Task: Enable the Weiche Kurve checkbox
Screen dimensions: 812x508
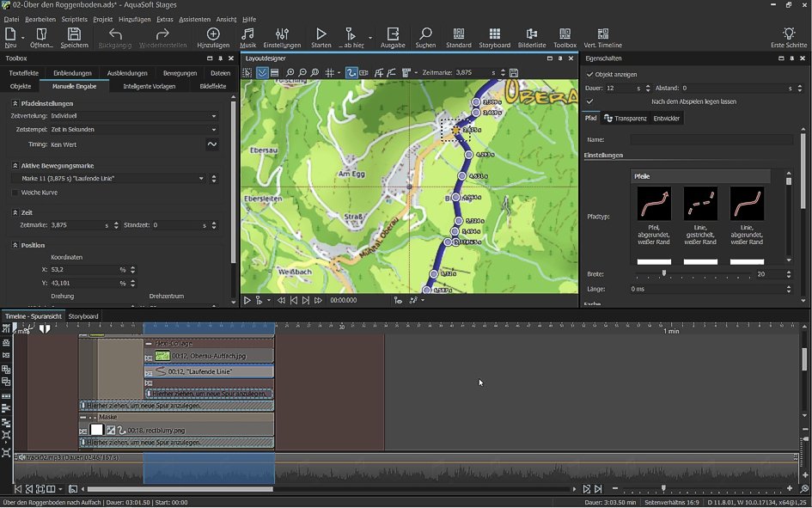Action: [15, 193]
